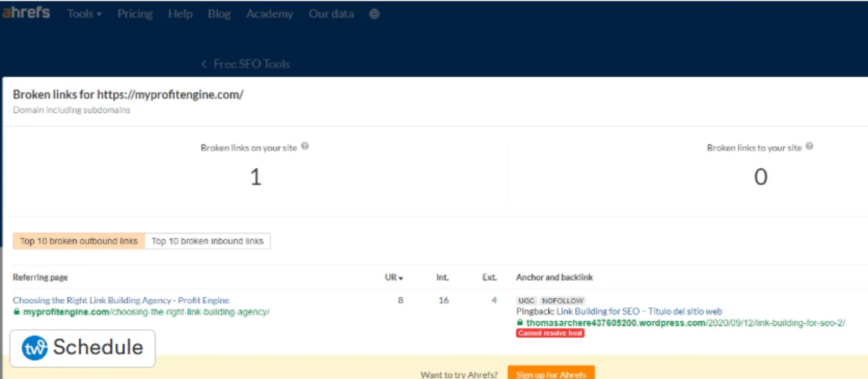868x379 pixels.
Task: Click the Int. value 16
Action: click(444, 300)
